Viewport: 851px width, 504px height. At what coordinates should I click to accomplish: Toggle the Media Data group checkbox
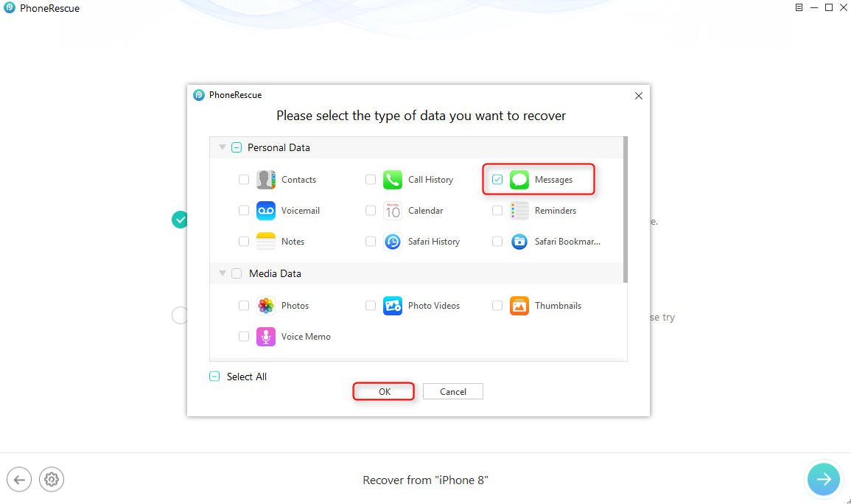237,273
